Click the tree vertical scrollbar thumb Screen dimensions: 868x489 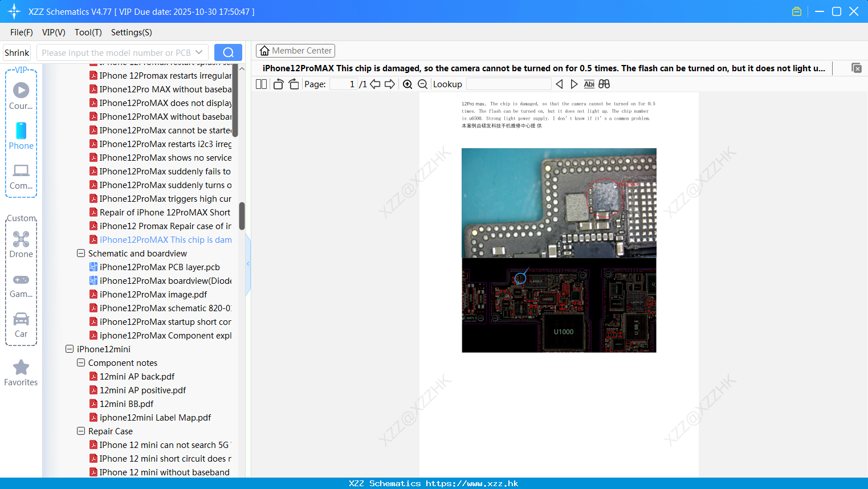(242, 216)
